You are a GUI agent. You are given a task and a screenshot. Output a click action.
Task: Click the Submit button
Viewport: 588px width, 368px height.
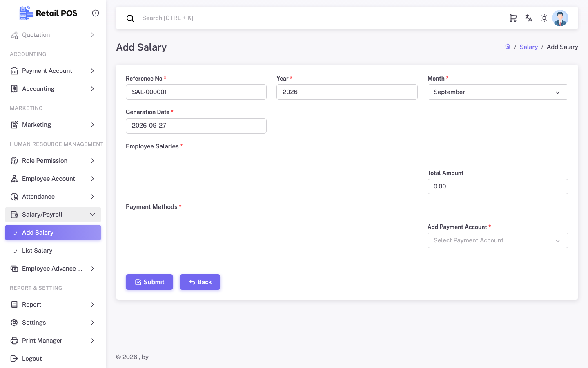[149, 282]
